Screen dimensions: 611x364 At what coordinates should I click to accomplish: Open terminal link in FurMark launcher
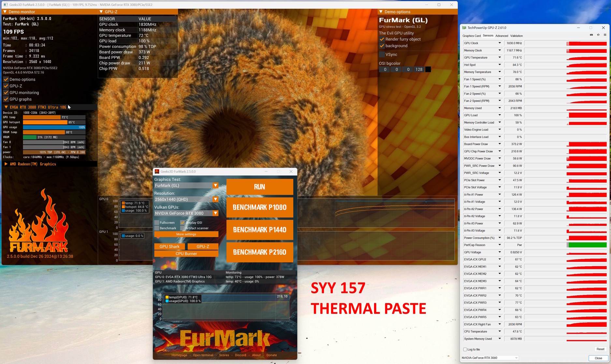tap(203, 355)
